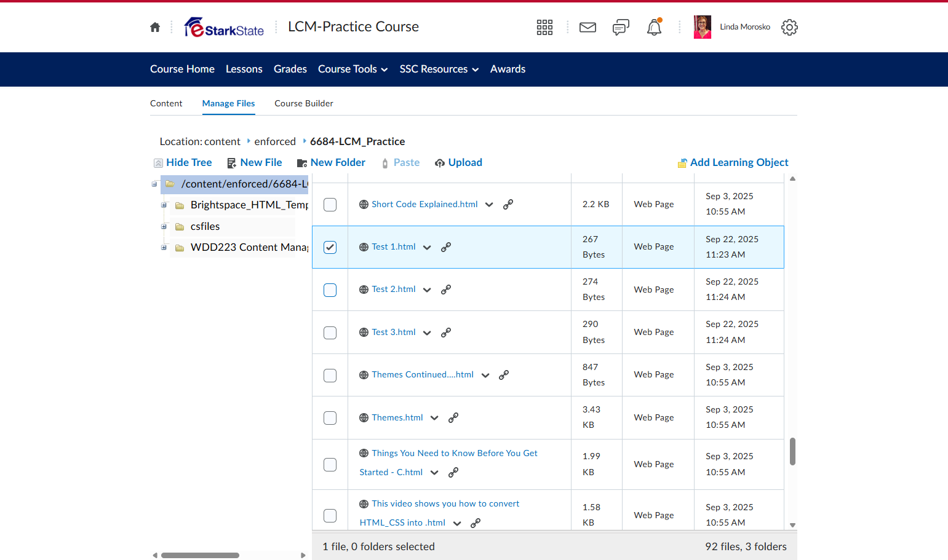The image size is (948, 560).
Task: Switch to the Course Builder tab
Action: pyautogui.click(x=304, y=103)
